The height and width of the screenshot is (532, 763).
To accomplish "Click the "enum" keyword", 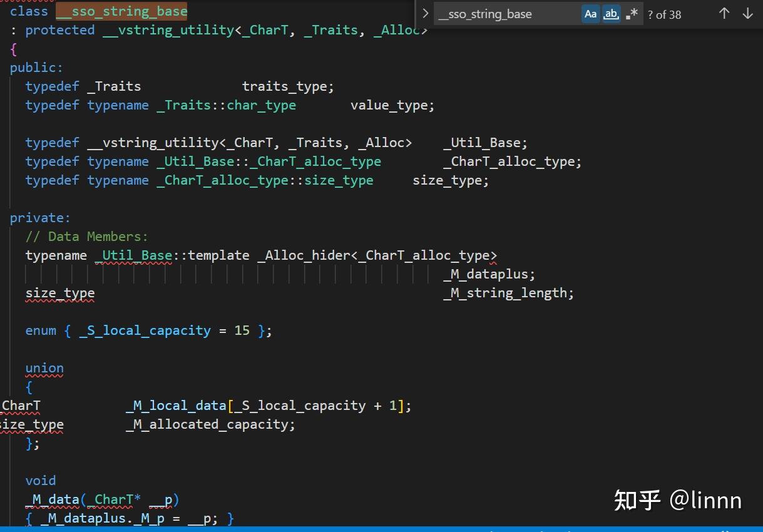I will tap(41, 330).
